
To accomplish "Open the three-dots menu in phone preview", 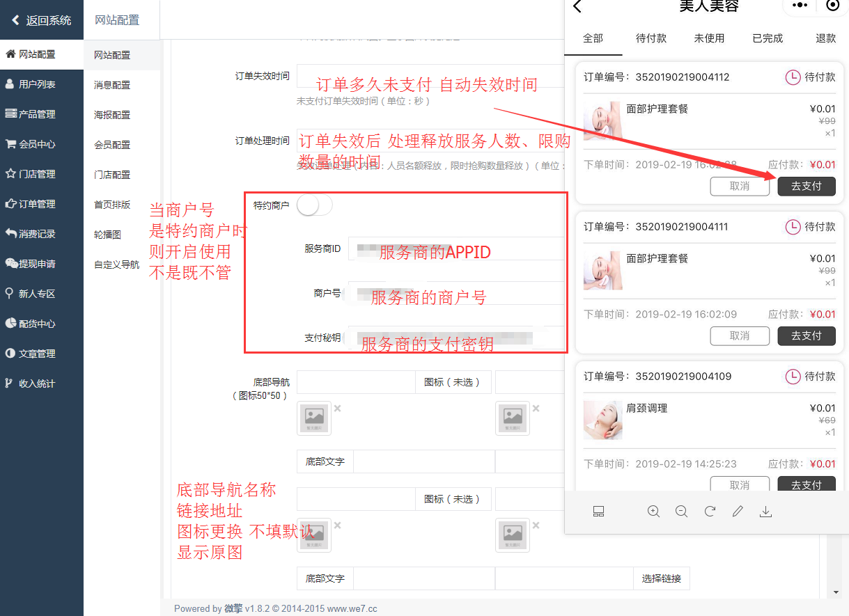I will click(800, 5).
